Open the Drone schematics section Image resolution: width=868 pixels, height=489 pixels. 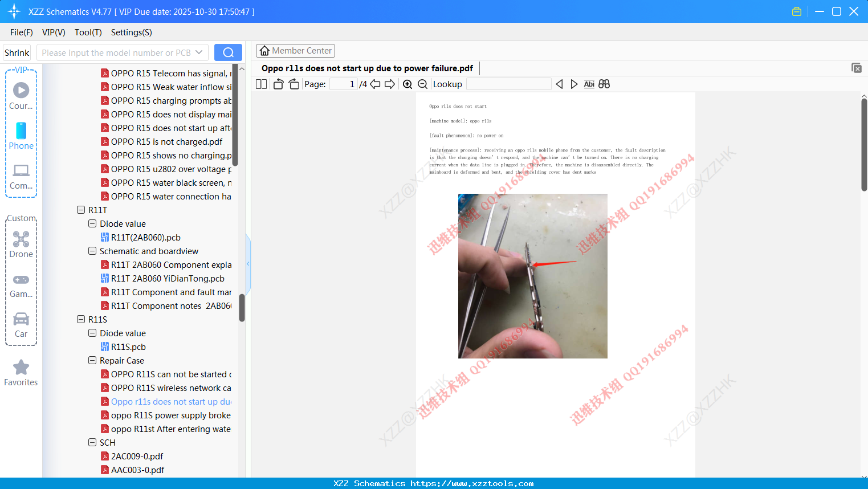click(21, 244)
